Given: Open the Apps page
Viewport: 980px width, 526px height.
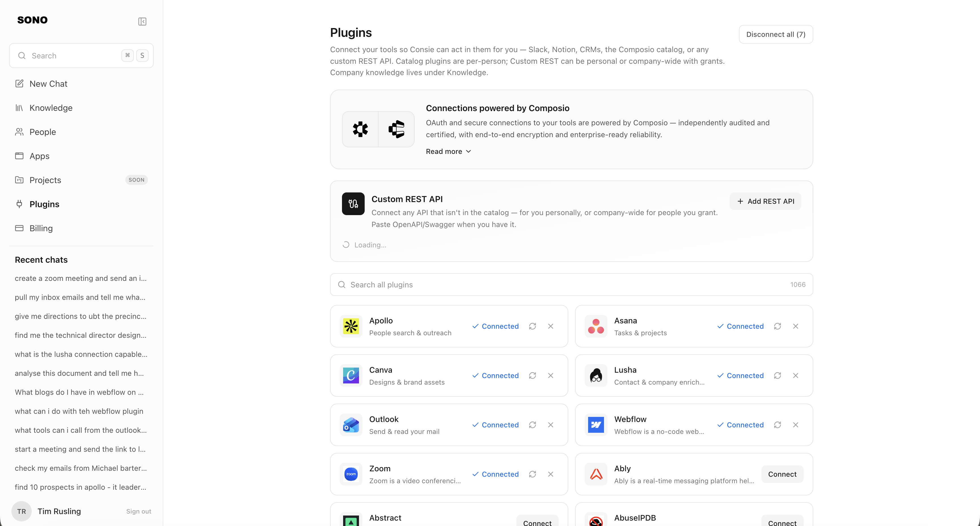Looking at the screenshot, I should click(x=81, y=156).
